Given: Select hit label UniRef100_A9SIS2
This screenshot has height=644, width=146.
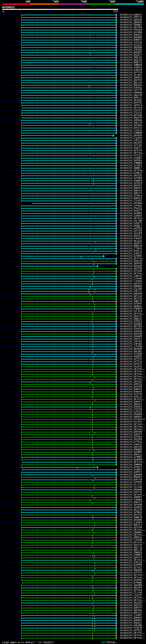Looking at the screenshot, I should tap(131, 128).
